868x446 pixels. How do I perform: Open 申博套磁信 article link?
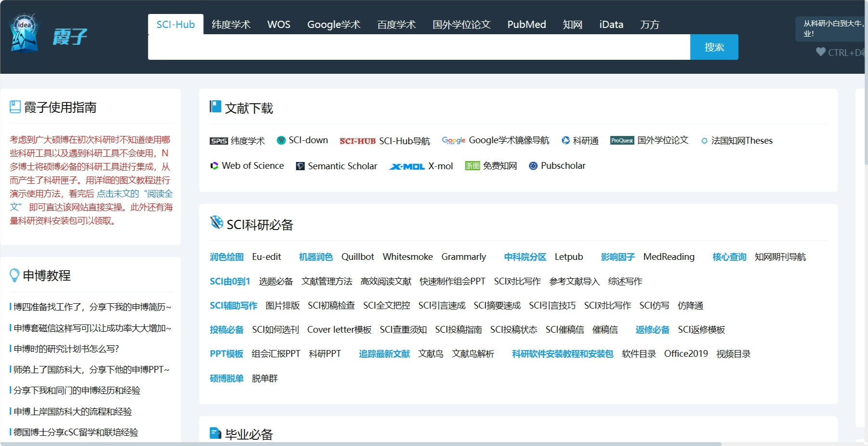pyautogui.click(x=92, y=328)
